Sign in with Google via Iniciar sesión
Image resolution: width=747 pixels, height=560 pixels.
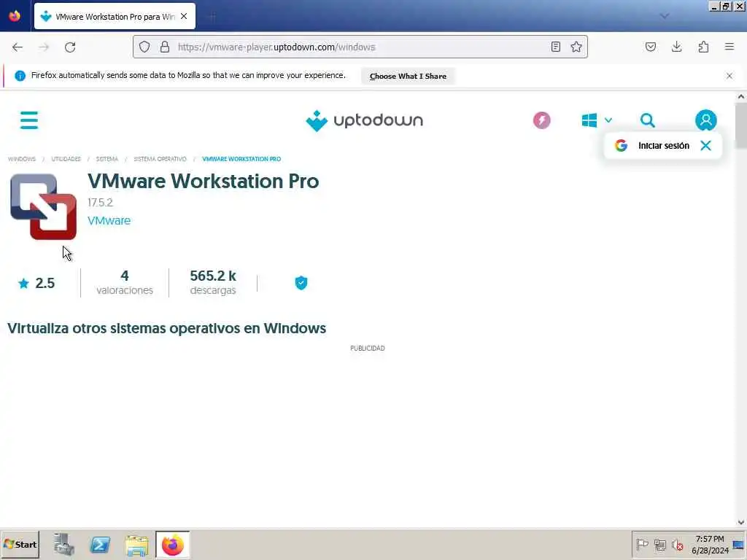pyautogui.click(x=653, y=146)
